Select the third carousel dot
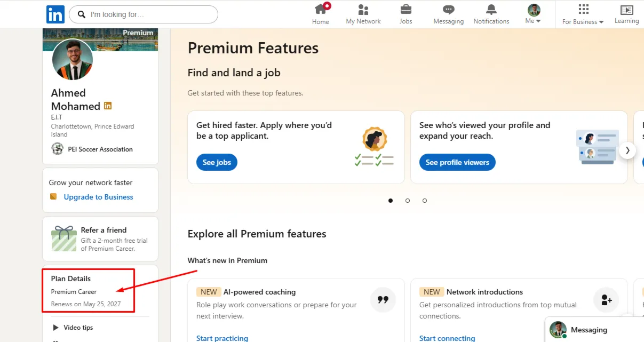The width and height of the screenshot is (644, 342). point(425,201)
